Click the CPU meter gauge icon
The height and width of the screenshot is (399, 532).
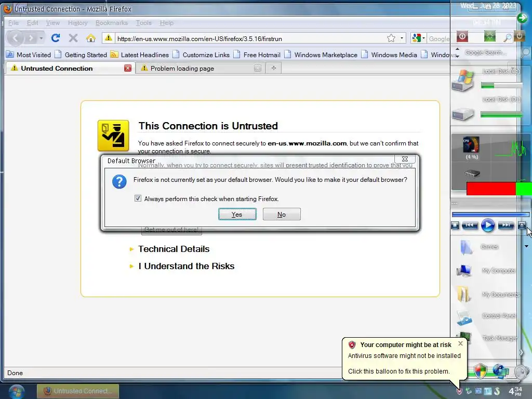471,145
